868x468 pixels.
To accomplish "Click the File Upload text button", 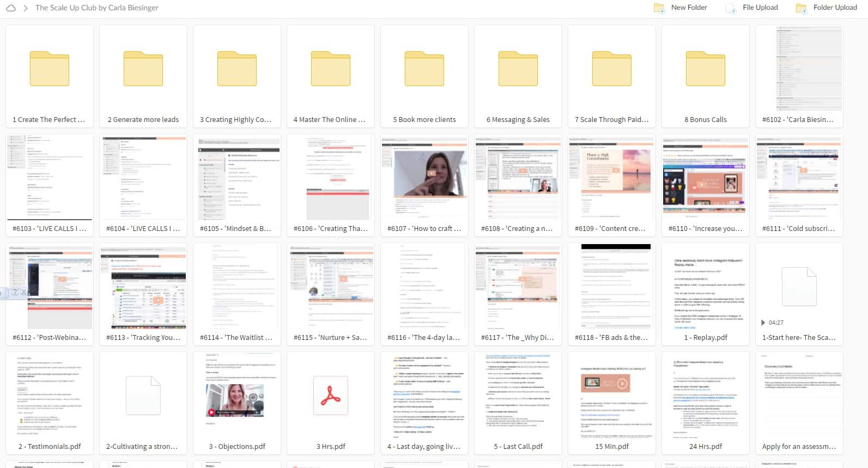I will (760, 8).
